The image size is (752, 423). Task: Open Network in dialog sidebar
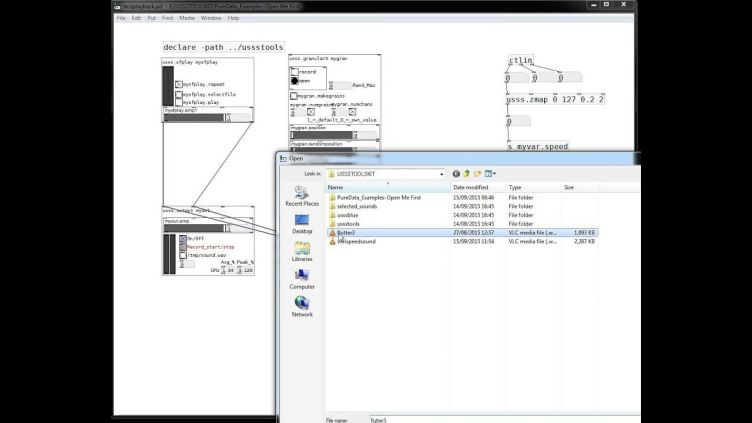pos(302,307)
